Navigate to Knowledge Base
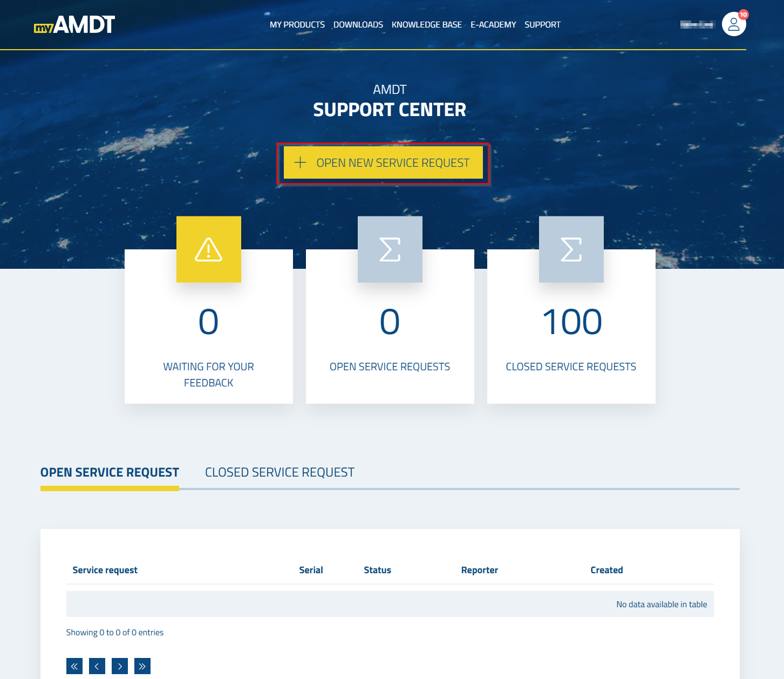Viewport: 784px width, 679px height. pos(426,25)
